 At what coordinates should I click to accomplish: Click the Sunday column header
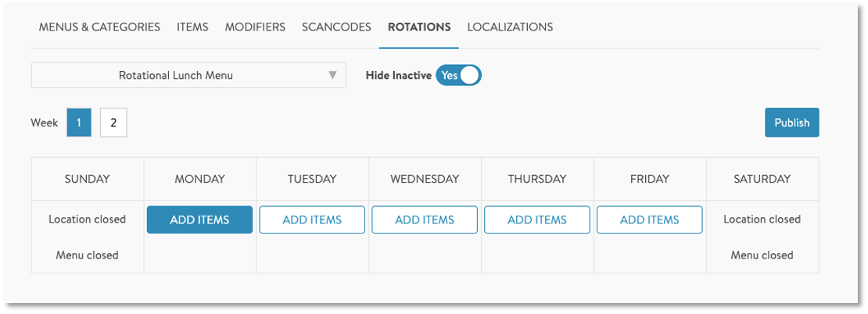tap(87, 179)
